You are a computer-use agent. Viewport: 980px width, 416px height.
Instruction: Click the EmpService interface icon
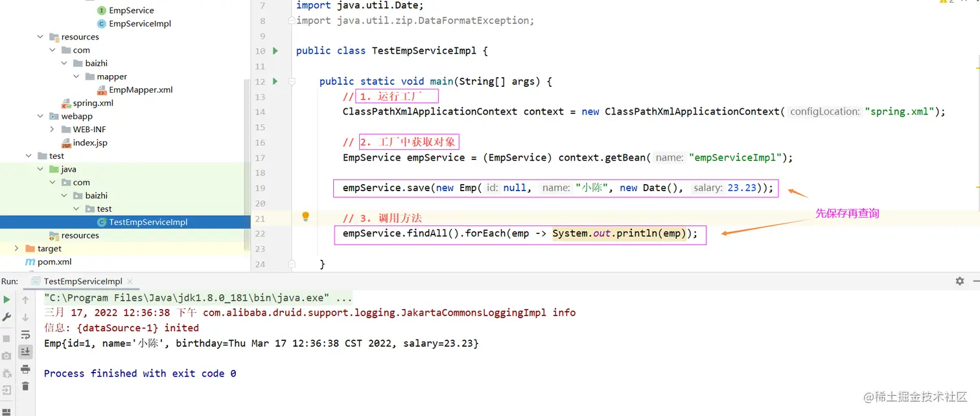(101, 10)
